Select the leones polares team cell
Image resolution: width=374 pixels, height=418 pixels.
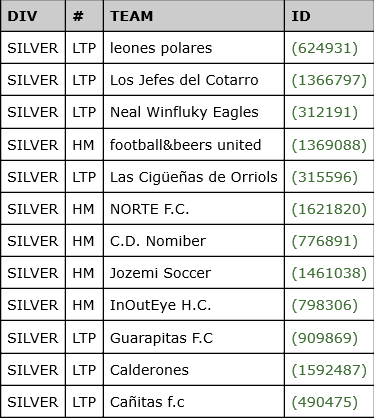pos(194,48)
